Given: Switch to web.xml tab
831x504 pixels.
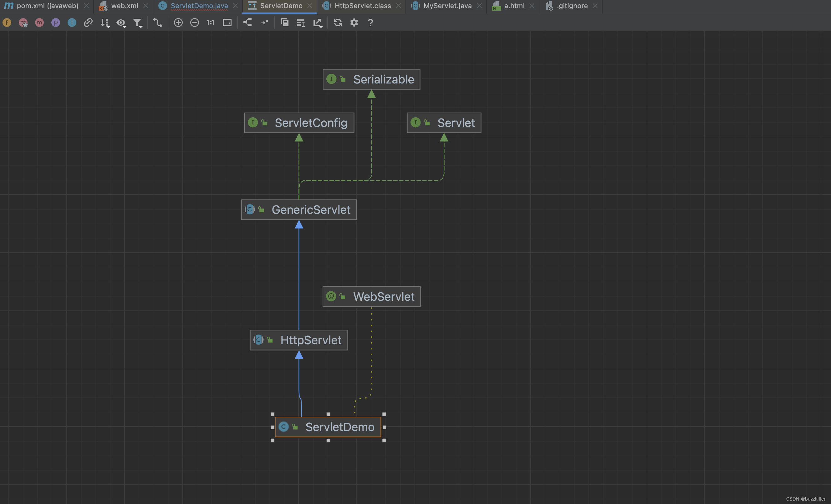Looking at the screenshot, I should pos(125,6).
